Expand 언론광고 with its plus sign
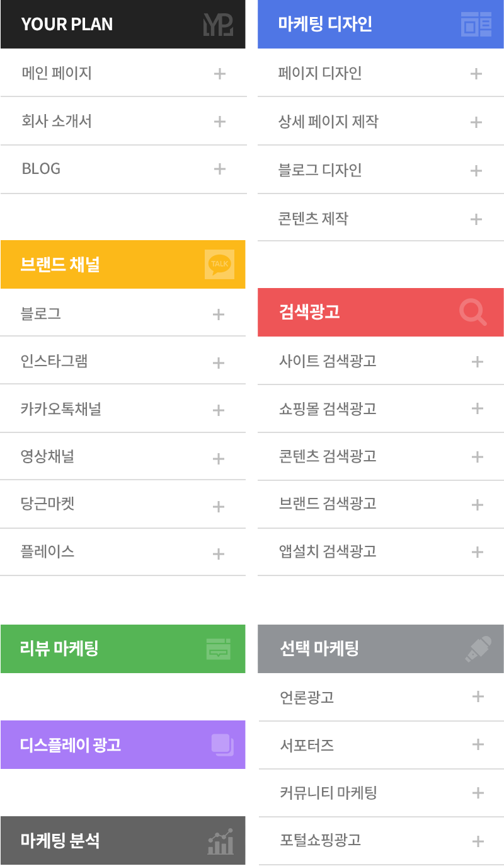 478,696
